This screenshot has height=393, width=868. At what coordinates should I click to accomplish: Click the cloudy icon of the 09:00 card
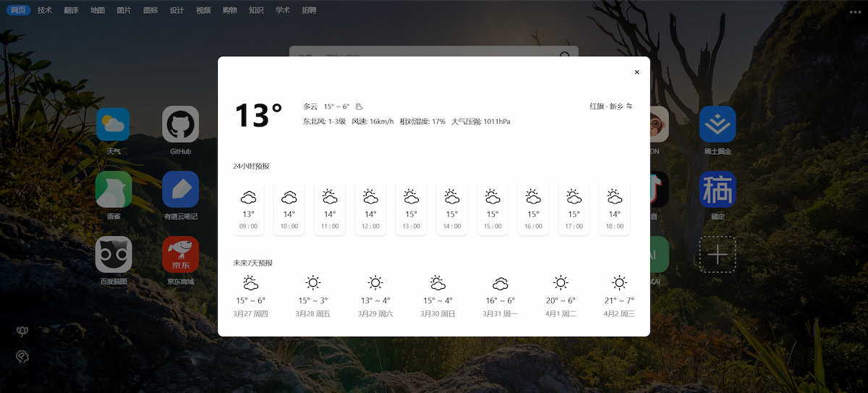tap(249, 196)
